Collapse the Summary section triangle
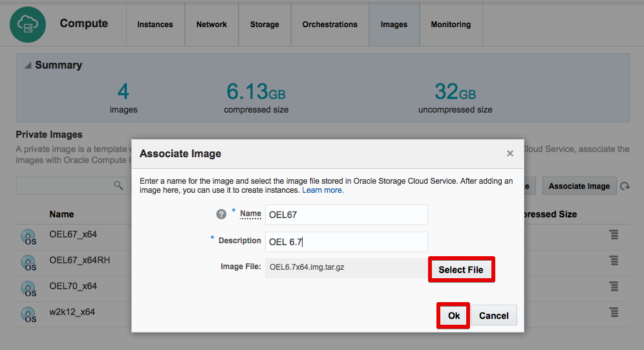Image resolution: width=644 pixels, height=350 pixels. point(28,65)
